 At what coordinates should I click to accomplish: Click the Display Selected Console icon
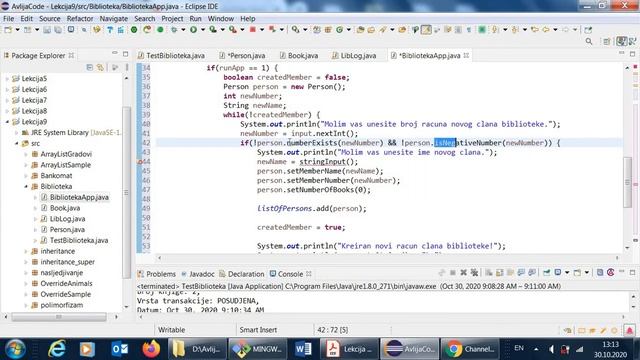point(558,272)
